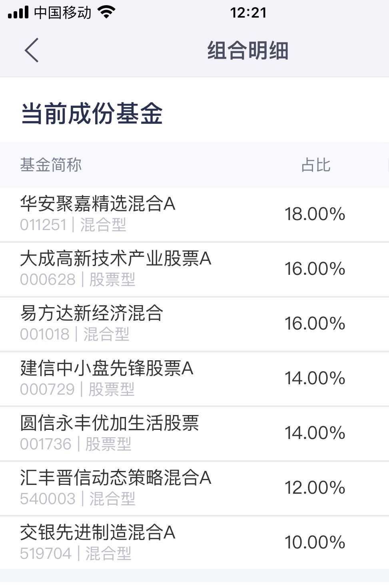Tap the 中国移动 carrier label
This screenshot has width=389, height=588.
(62, 13)
